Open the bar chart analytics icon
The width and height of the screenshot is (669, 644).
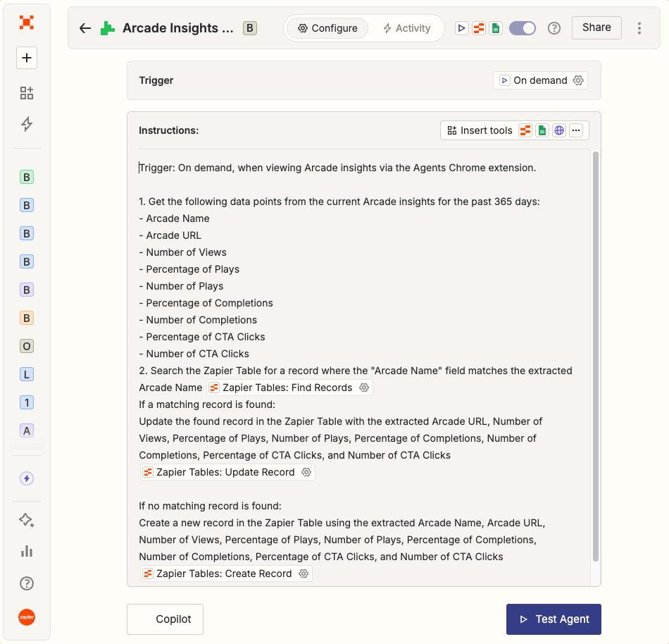click(x=27, y=551)
